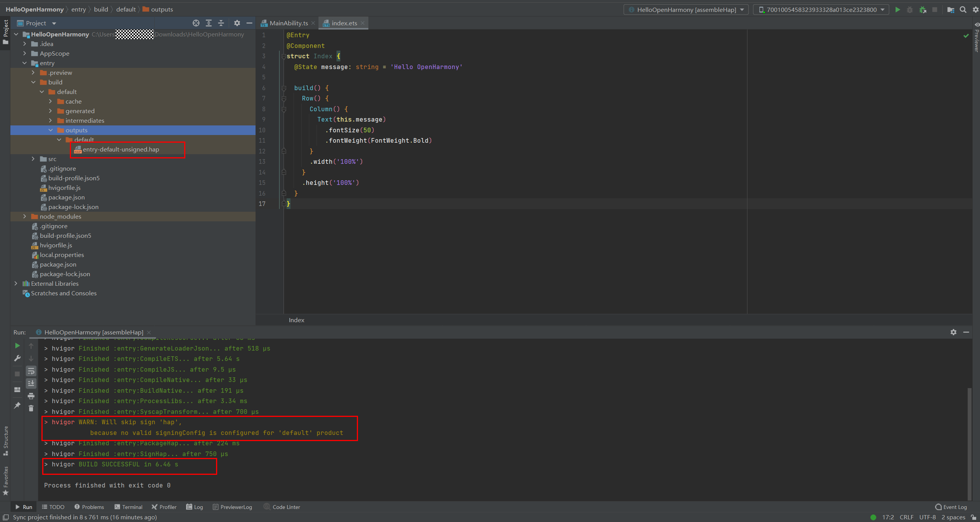Image resolution: width=980 pixels, height=522 pixels.
Task: Open the PreviewerLog tab
Action: click(x=233, y=507)
